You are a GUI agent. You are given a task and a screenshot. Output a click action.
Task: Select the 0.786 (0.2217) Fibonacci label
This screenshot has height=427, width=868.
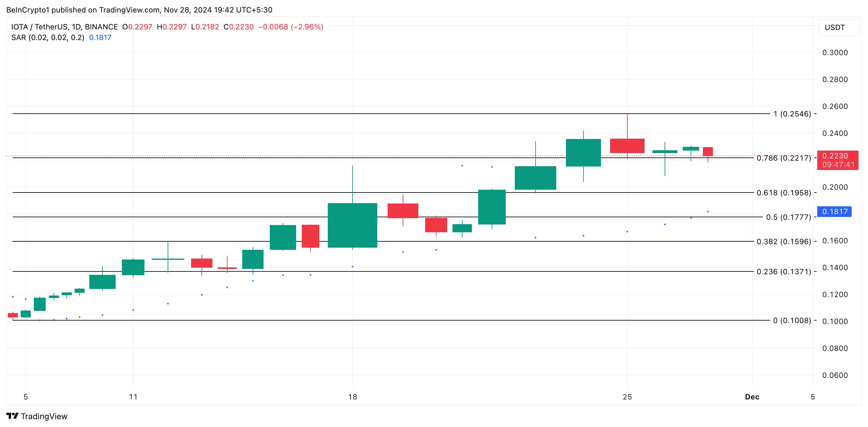tap(783, 158)
